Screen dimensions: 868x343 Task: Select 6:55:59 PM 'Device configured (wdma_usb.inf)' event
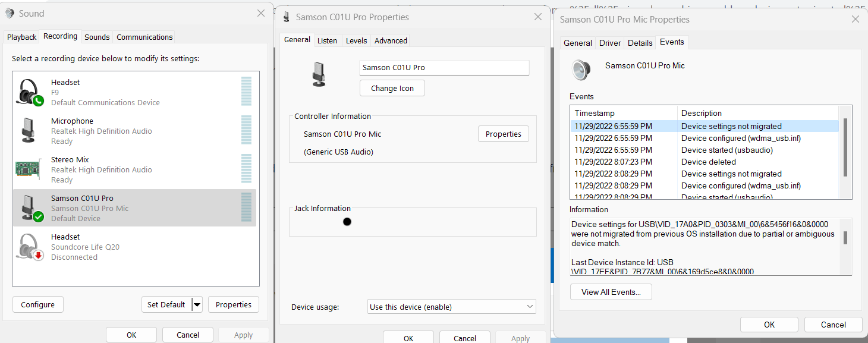705,138
